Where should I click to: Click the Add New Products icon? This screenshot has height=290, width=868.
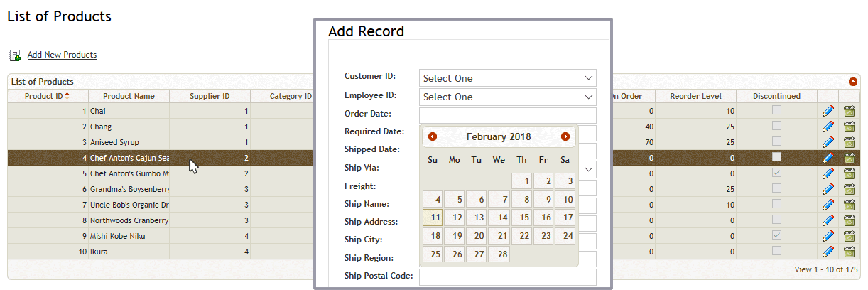[15, 55]
